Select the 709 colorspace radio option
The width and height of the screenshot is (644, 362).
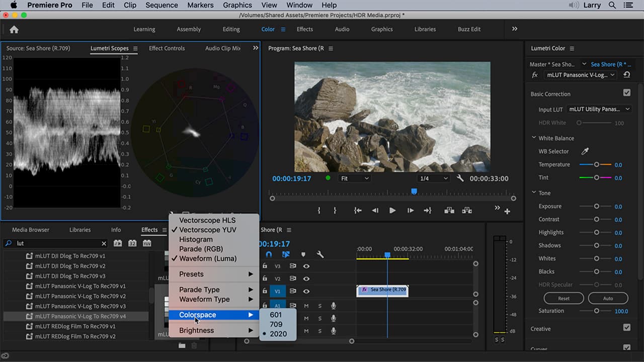(x=276, y=324)
